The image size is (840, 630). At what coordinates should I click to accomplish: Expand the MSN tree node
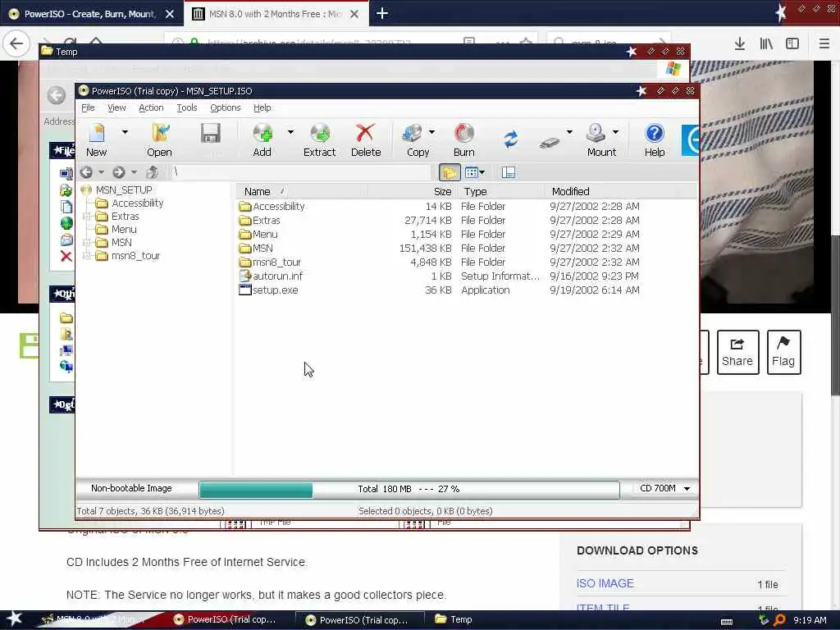coord(86,243)
